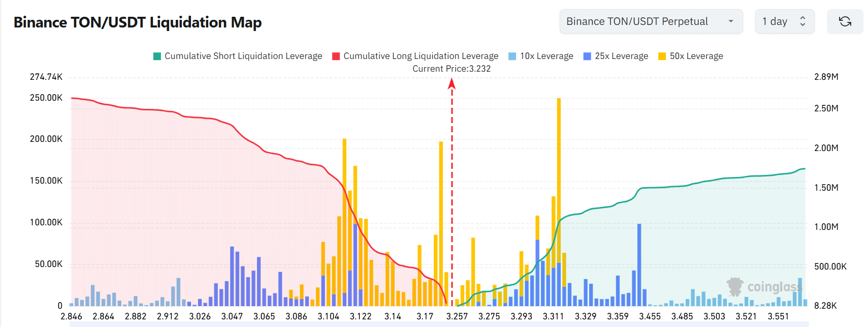
Task: Click the Current Price:3.232 label
Action: tap(452, 69)
